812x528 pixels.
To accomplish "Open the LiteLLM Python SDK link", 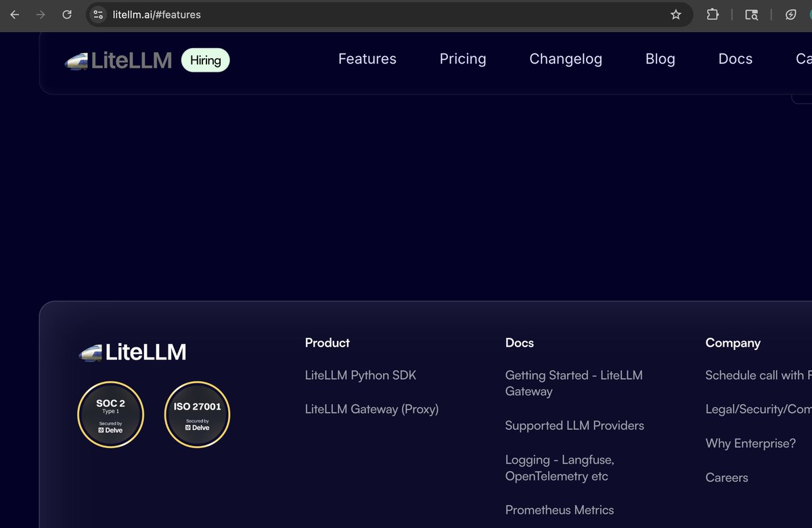I will click(361, 375).
